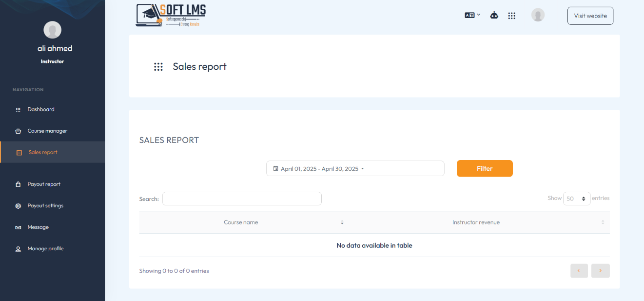Click 'No data available in table' text

374,245
